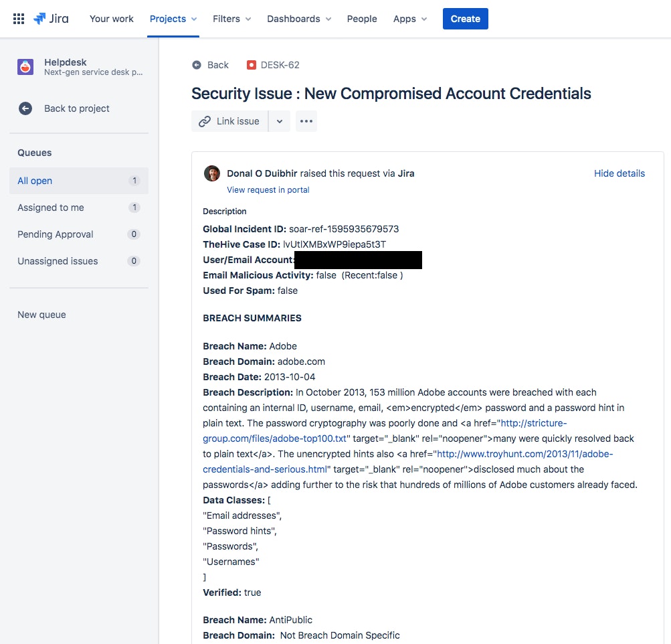Image resolution: width=671 pixels, height=644 pixels.
Task: Open the app switcher grid icon
Action: pyautogui.click(x=19, y=19)
